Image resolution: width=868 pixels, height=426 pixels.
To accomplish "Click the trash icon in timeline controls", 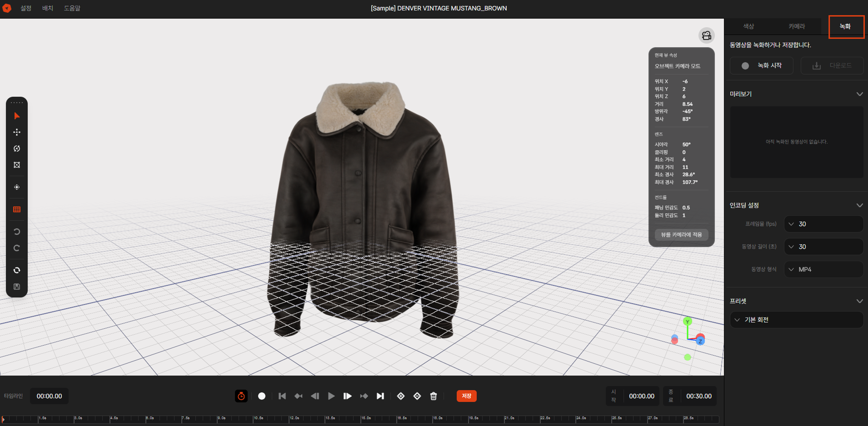I will [x=433, y=396].
